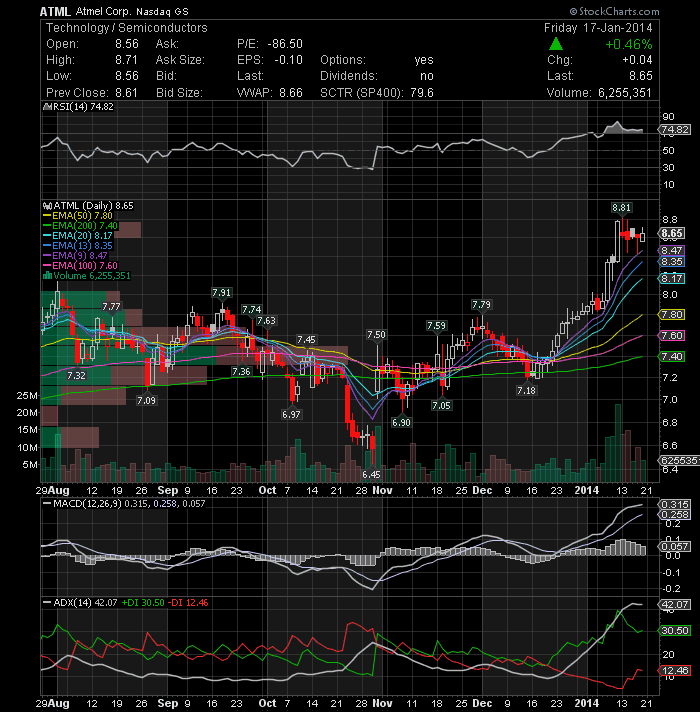Click the 7.60 EMA axis tag
Image resolution: width=700 pixels, height=712 pixels.
click(671, 336)
